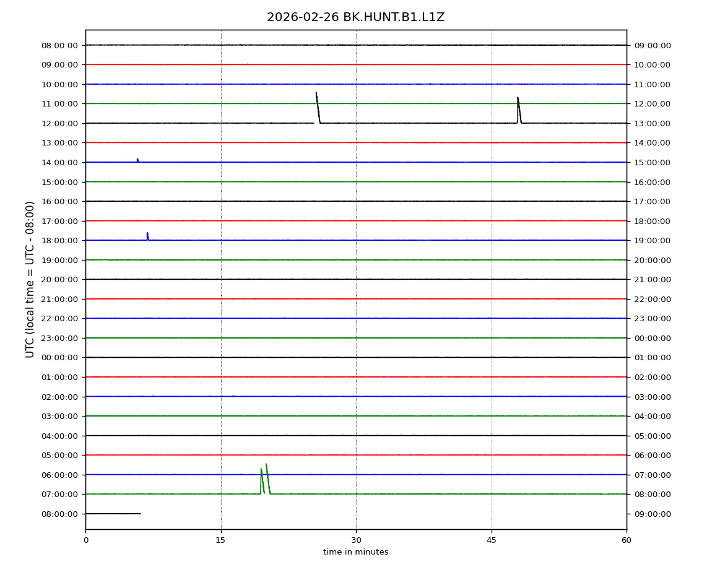
Task: Click the 60 tick label on x-axis
Action: (627, 540)
